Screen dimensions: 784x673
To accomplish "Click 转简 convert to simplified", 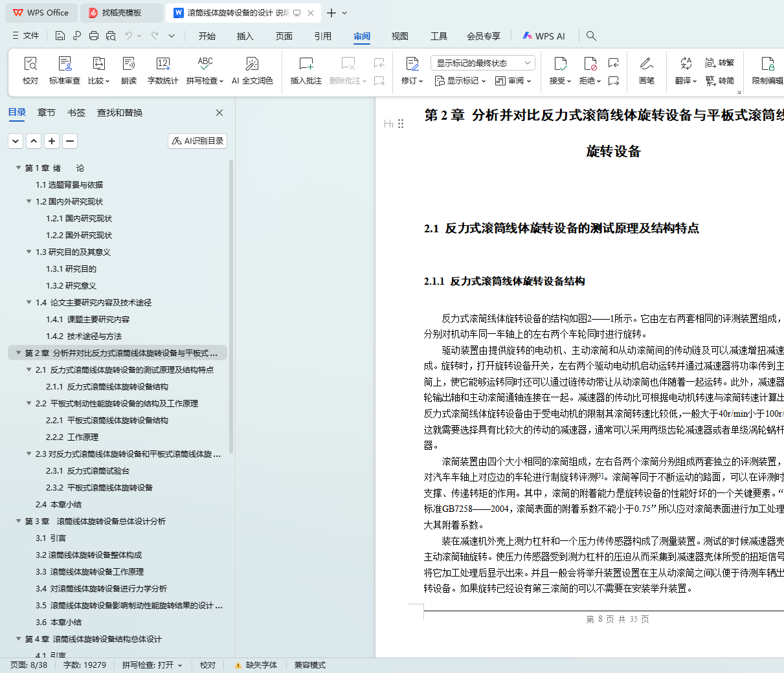I will (720, 81).
